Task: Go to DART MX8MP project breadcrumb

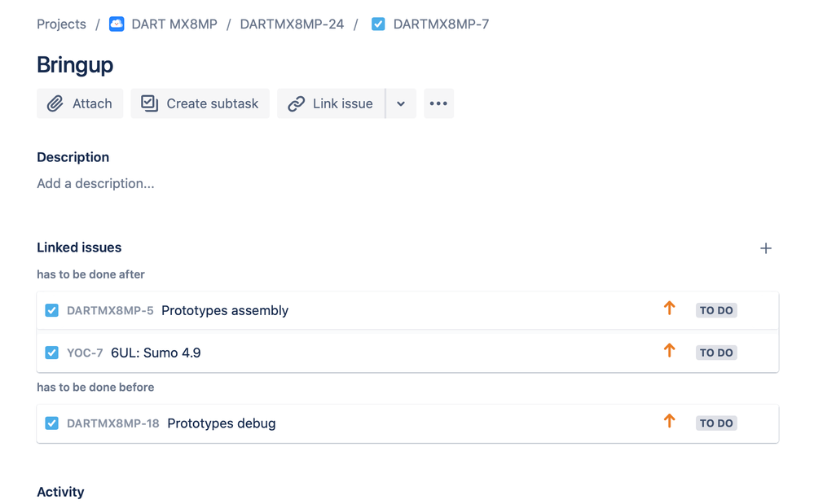Action: pos(174,24)
